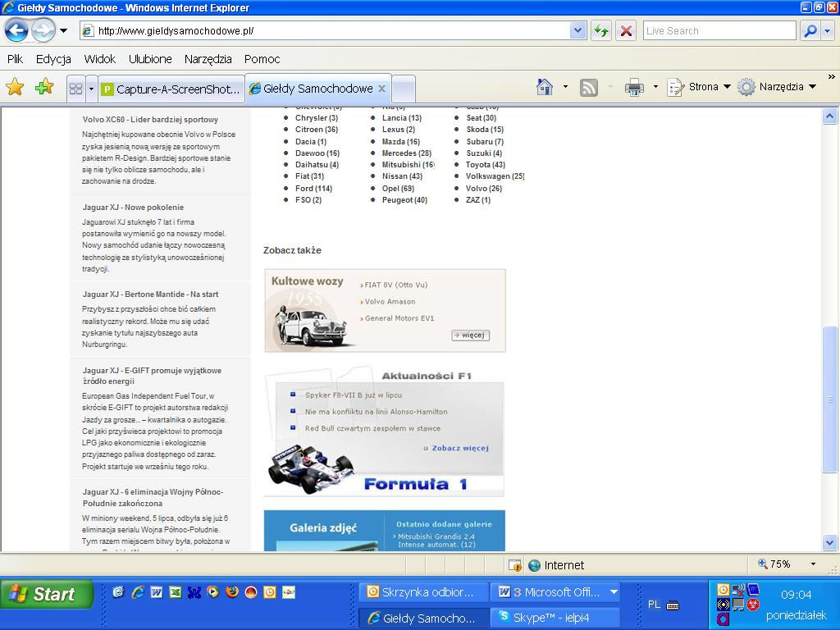The width and height of the screenshot is (840, 630).
Task: Open the E-GIFT promuje wyjątkowe źródło energii article
Action: click(x=152, y=376)
